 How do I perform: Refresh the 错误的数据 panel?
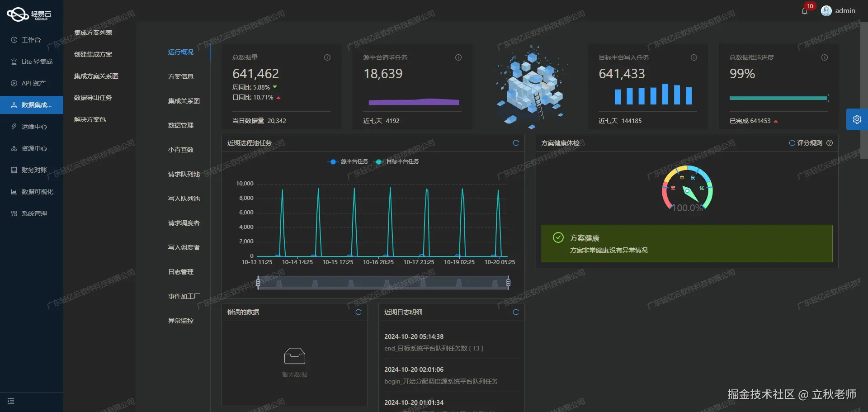359,312
